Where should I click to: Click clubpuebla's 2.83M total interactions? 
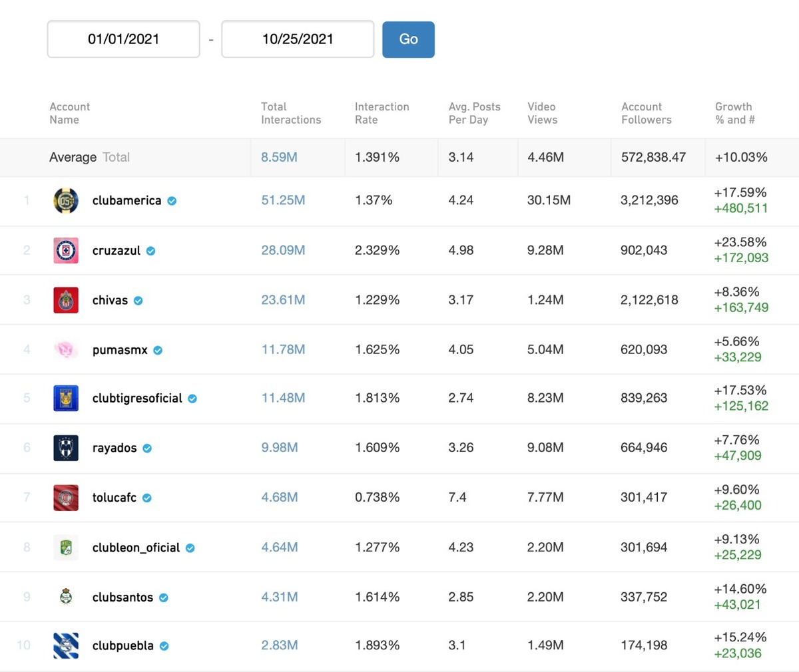(280, 645)
